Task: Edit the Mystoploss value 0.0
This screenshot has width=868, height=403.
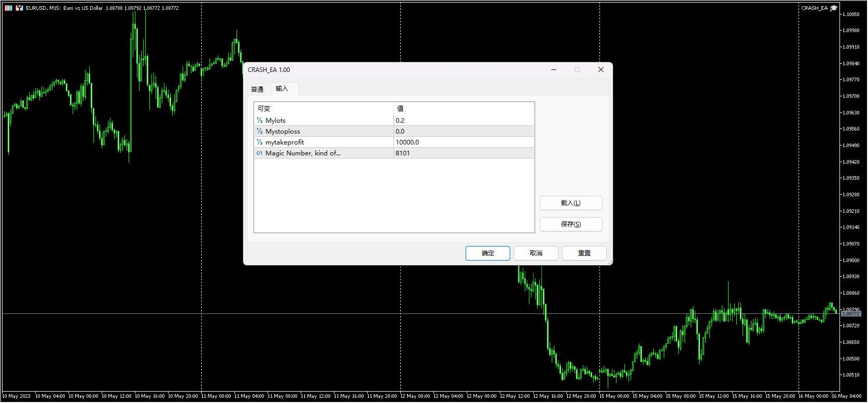Action: [x=464, y=132]
